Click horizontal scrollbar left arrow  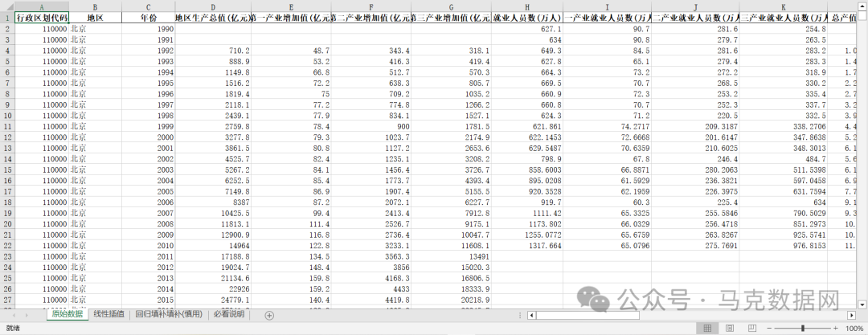click(531, 315)
